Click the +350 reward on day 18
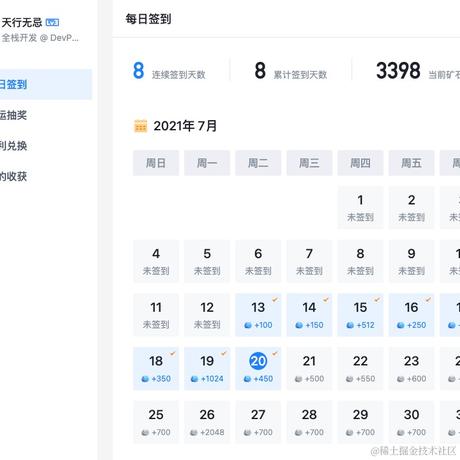The height and width of the screenshot is (460, 460). tap(161, 379)
